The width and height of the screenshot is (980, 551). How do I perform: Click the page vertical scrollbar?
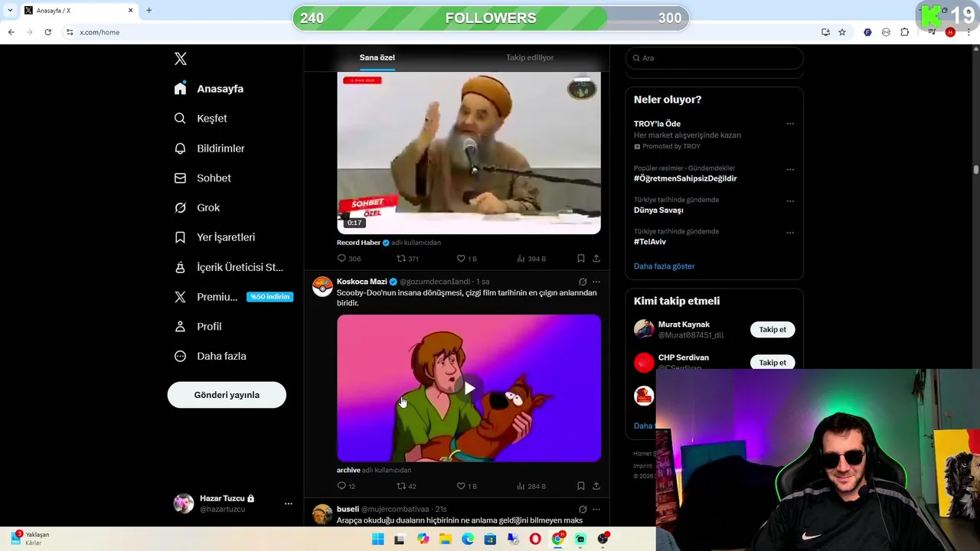point(975,170)
